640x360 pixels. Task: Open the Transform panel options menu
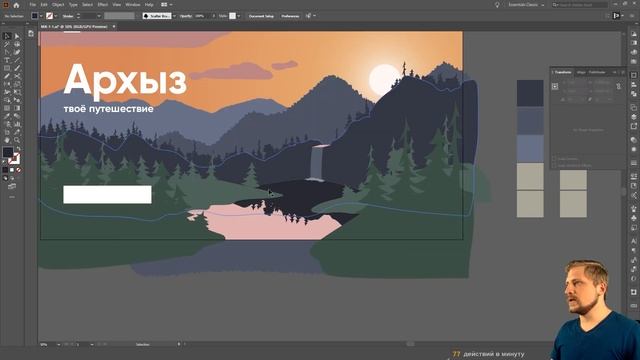point(623,72)
